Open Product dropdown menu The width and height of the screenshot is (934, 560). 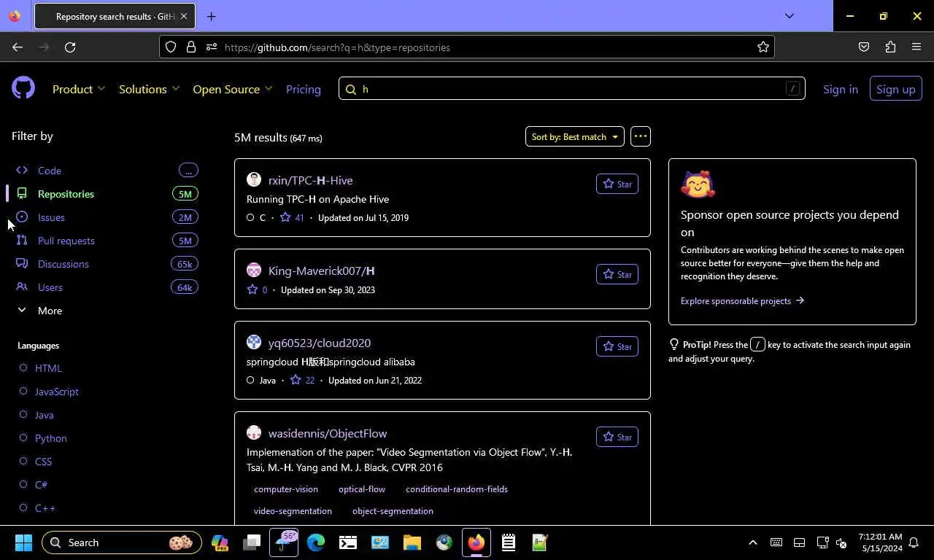pos(79,89)
